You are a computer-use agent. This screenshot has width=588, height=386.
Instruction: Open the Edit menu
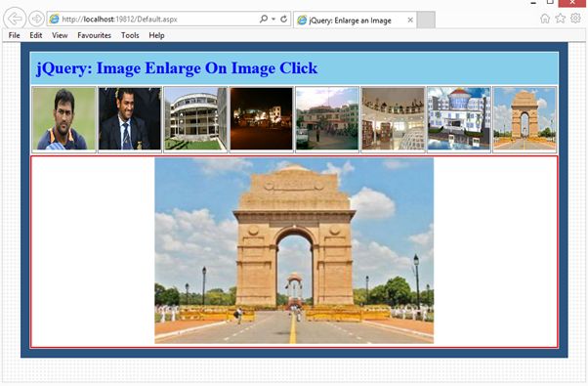[x=35, y=35]
